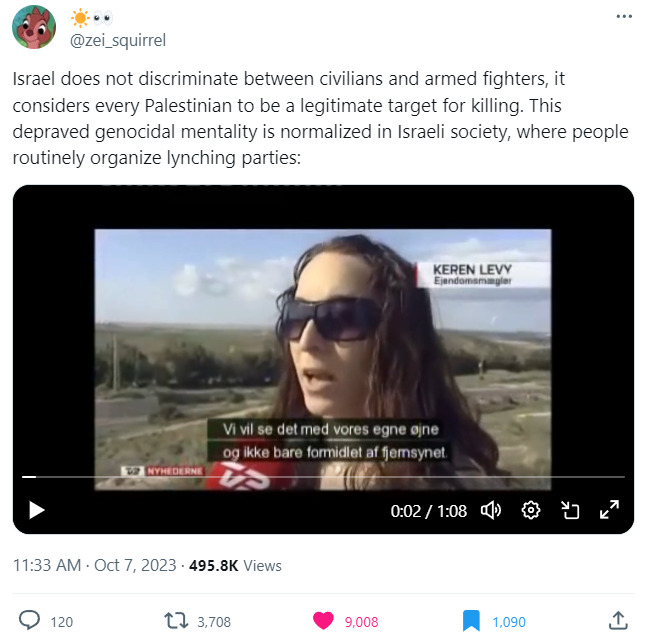The height and width of the screenshot is (639, 648).
Task: Remove bookmark with the bookmark icon
Action: click(471, 621)
